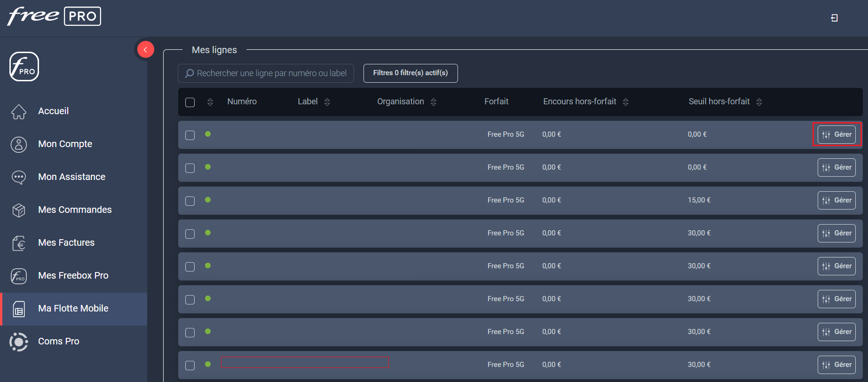Click the line search input field
The height and width of the screenshot is (382, 868).
click(x=266, y=73)
